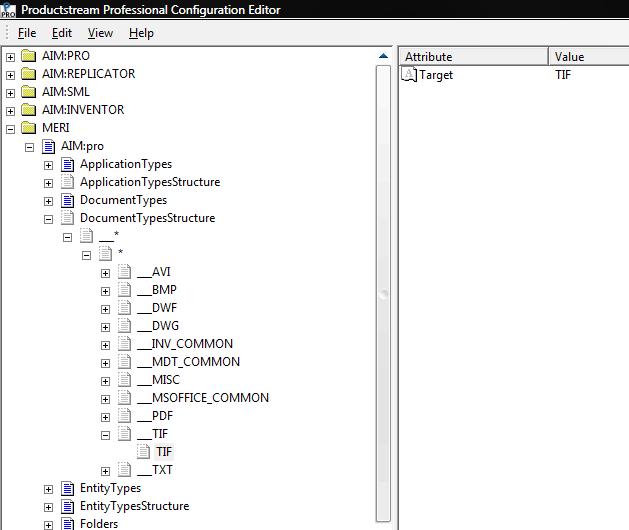This screenshot has width=629, height=530.
Task: Collapse the MERI folder node
Action: point(10,129)
